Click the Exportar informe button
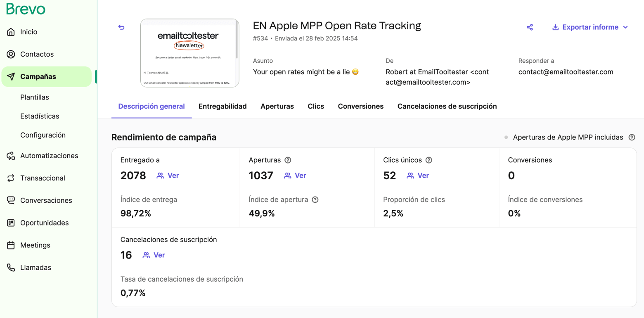Image resolution: width=644 pixels, height=318 pixels. [x=590, y=27]
